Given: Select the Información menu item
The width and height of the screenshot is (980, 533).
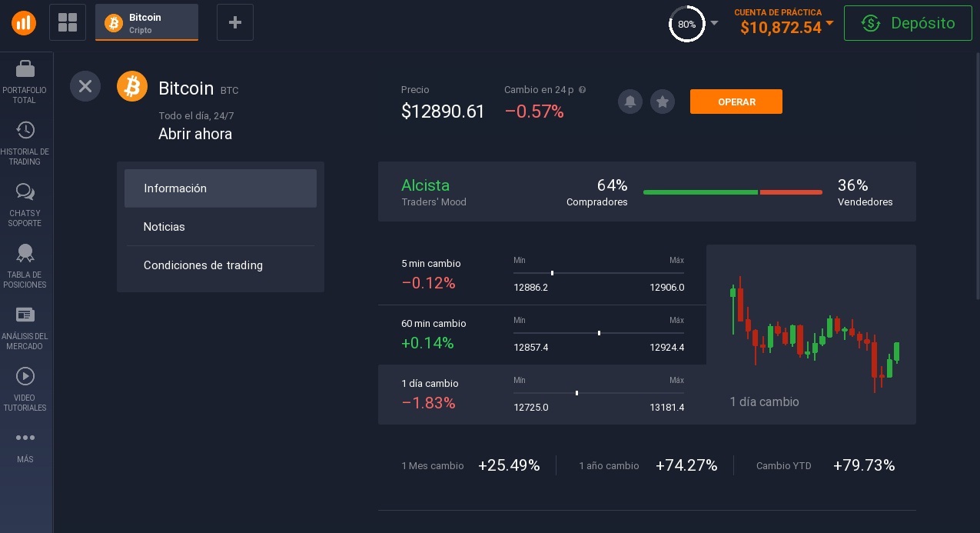Looking at the screenshot, I should 221,188.
